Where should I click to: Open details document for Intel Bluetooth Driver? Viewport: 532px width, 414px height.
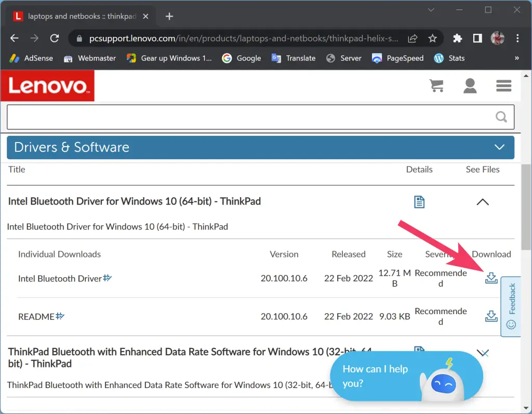(x=419, y=202)
